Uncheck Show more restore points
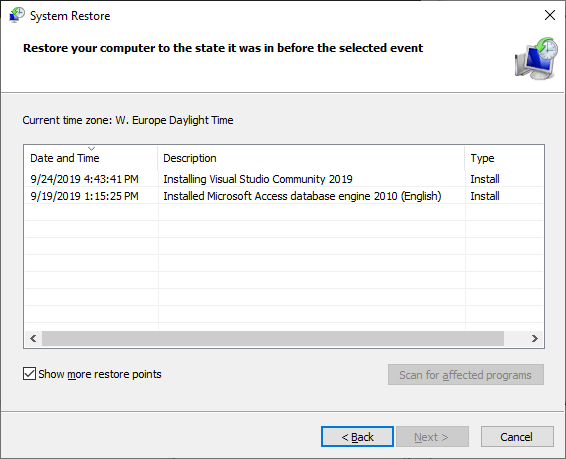566x459 pixels. click(29, 374)
